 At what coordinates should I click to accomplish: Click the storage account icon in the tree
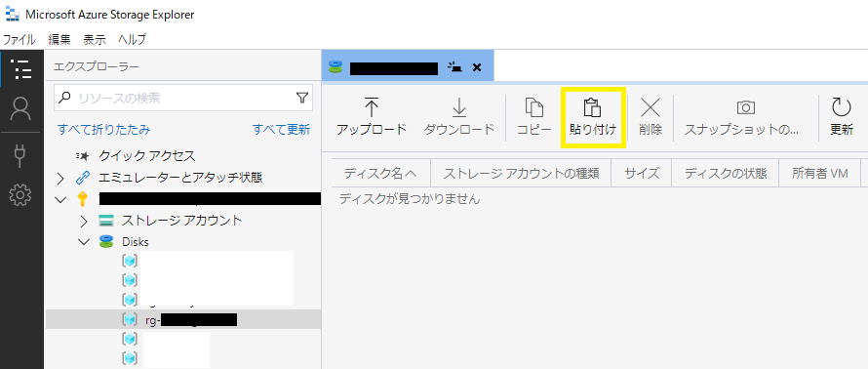[x=105, y=221]
